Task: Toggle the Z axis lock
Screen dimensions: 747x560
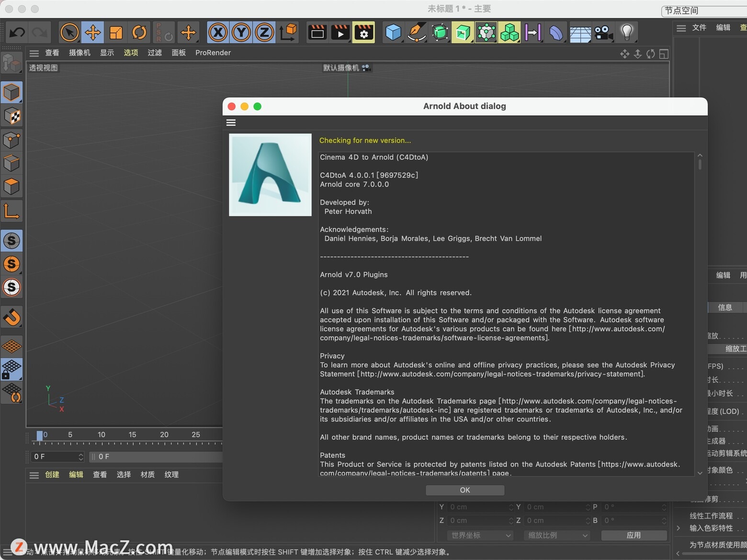Action: [264, 32]
